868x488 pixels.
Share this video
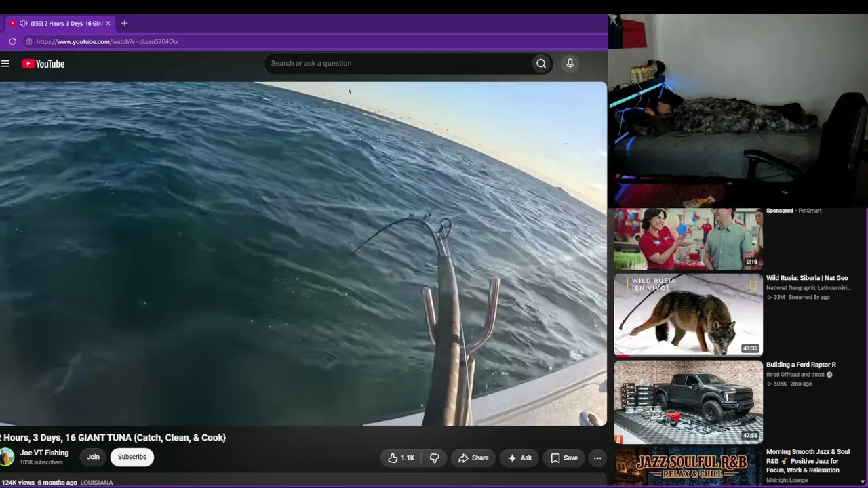[x=473, y=458]
